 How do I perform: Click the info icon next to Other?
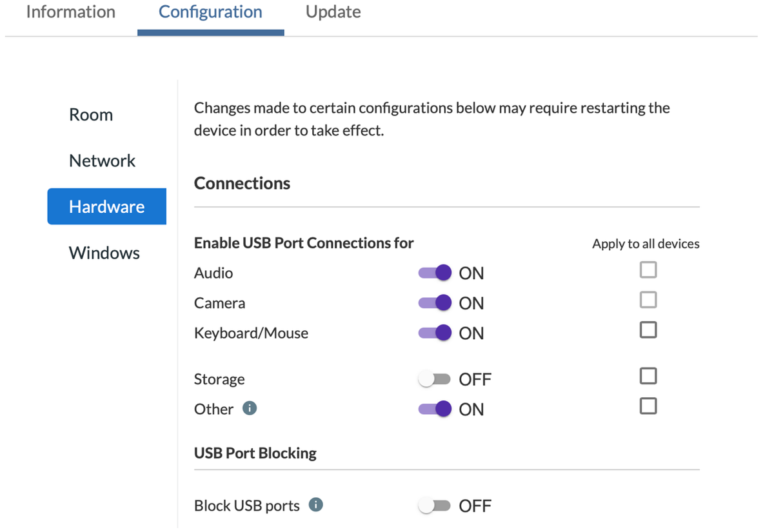250,408
